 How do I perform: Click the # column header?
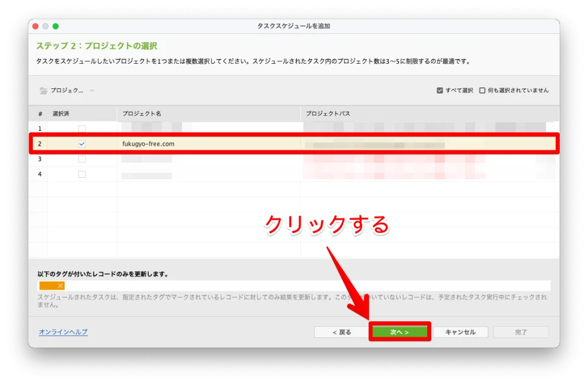(40, 114)
